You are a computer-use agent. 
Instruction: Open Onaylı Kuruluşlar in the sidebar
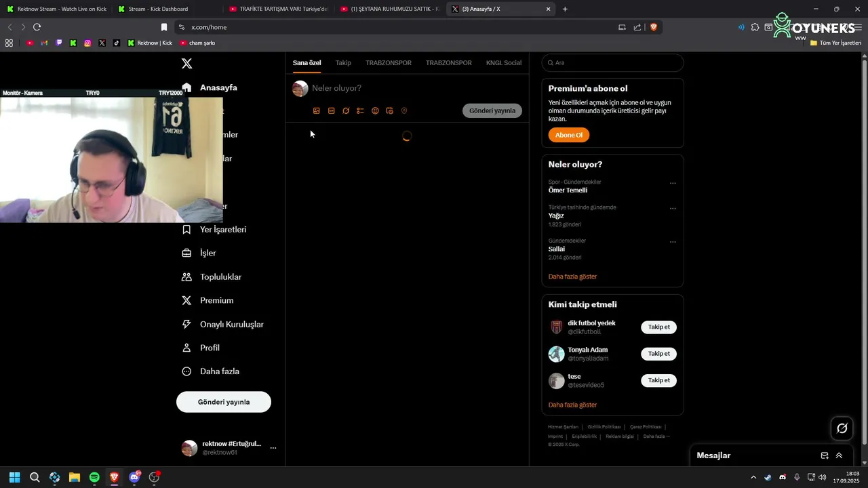tap(222, 324)
